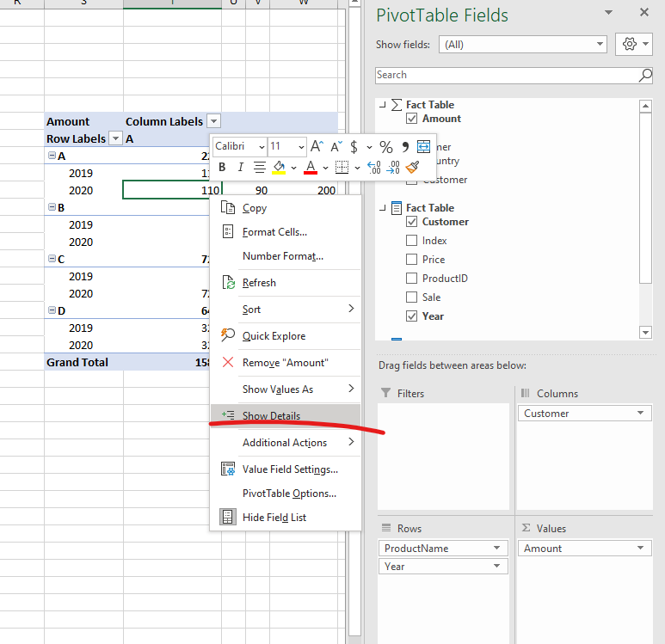The width and height of the screenshot is (665, 644).
Task: Click Refresh in context menu
Action: 286,283
